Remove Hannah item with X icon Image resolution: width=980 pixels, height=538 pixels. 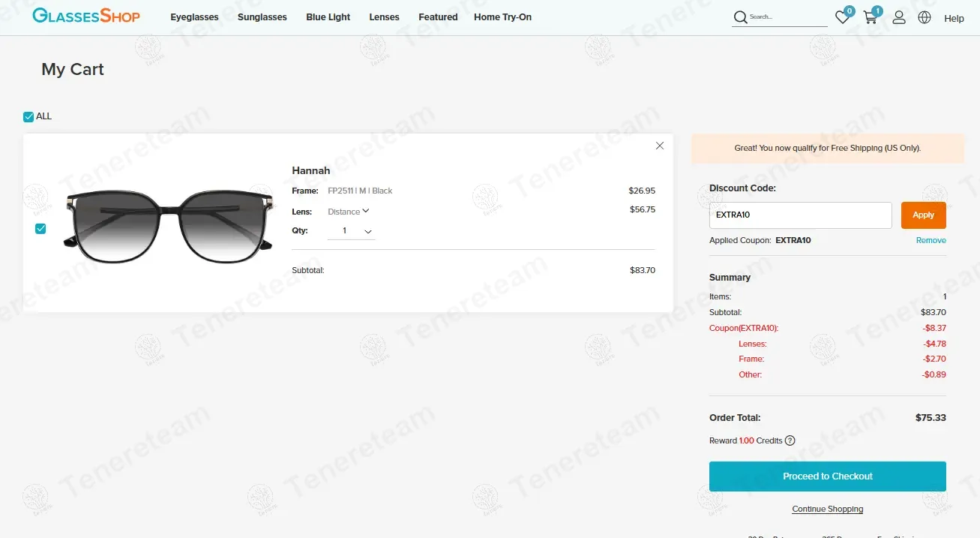(x=660, y=146)
